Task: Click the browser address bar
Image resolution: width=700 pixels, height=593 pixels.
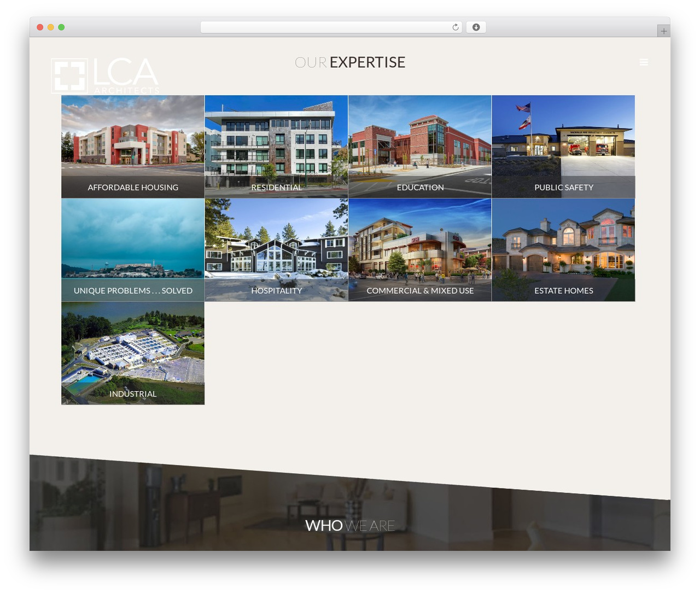Action: [331, 27]
